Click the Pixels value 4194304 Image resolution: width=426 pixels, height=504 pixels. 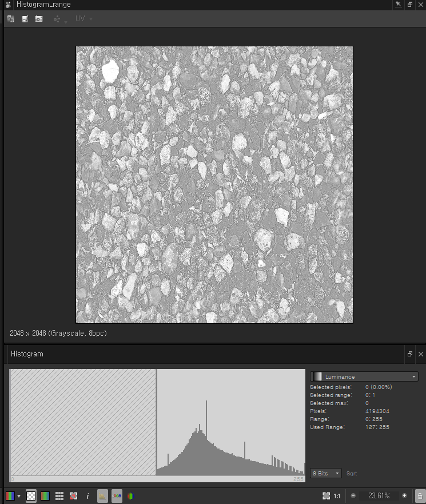coord(377,411)
